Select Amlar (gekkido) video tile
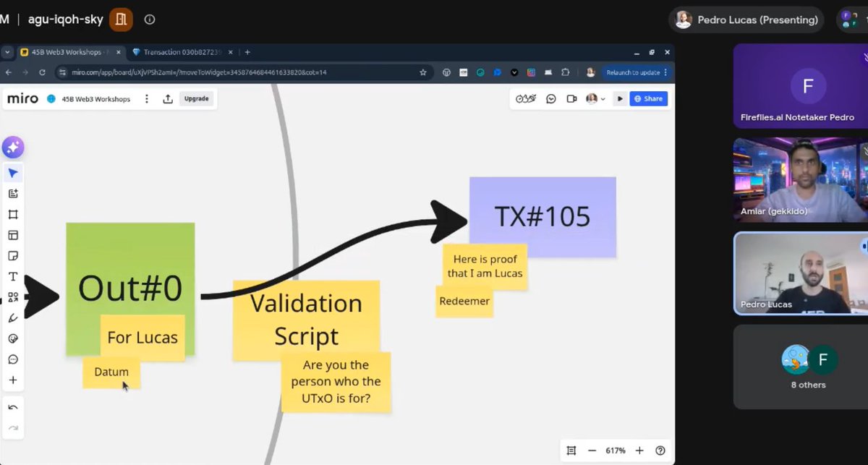Viewport: 868px width, 465px height. coord(801,180)
